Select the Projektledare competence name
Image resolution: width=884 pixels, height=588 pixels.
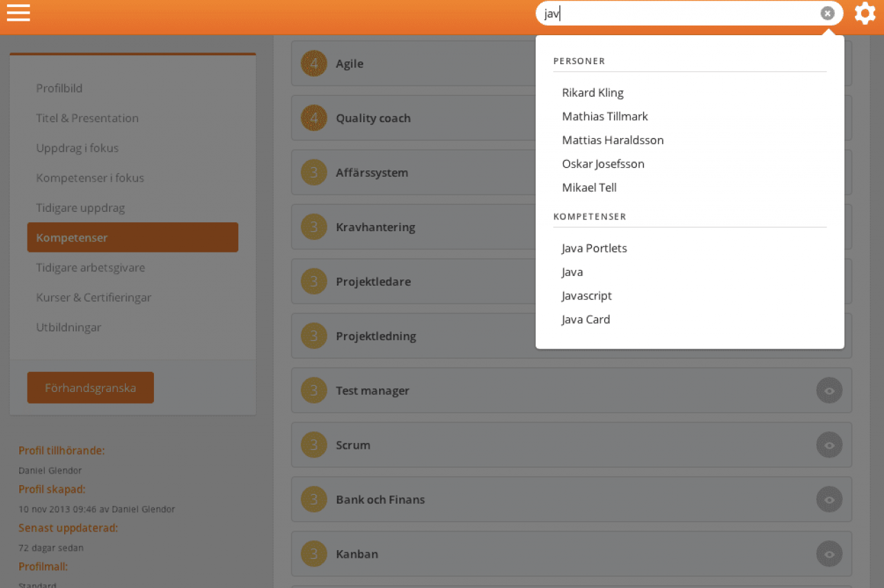pos(373,282)
